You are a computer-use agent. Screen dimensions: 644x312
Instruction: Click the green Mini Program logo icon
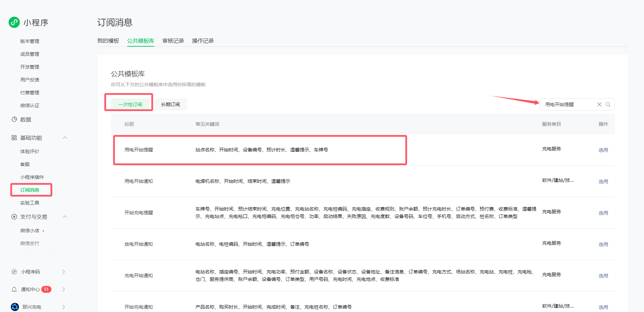click(14, 22)
